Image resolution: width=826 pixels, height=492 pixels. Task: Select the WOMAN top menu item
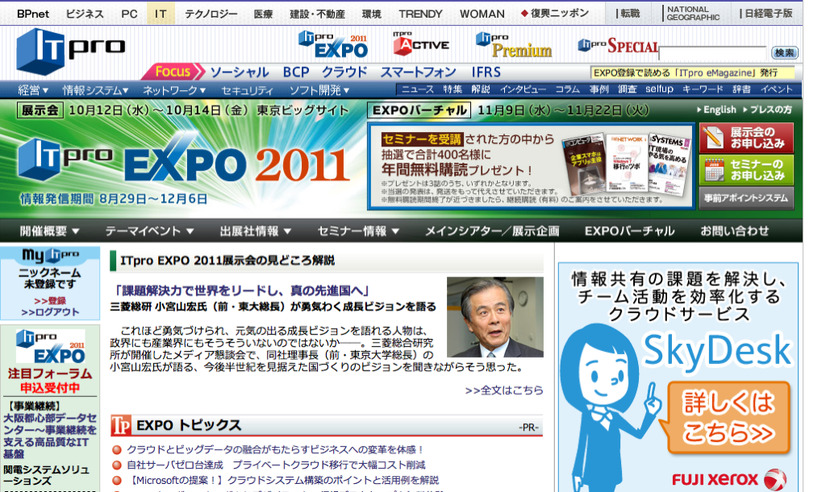tap(482, 14)
